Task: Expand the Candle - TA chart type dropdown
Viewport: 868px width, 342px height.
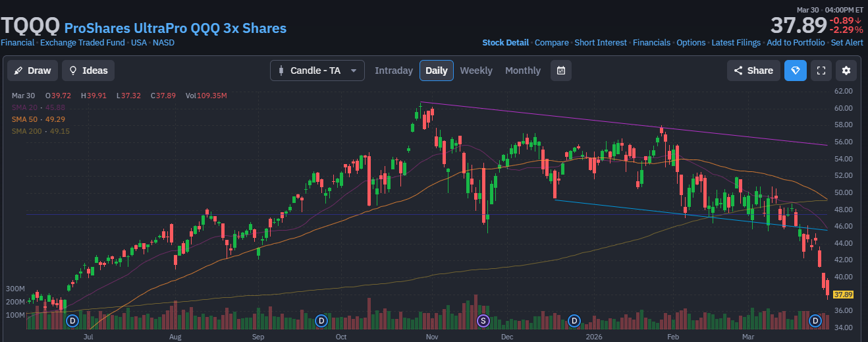Action: click(317, 71)
